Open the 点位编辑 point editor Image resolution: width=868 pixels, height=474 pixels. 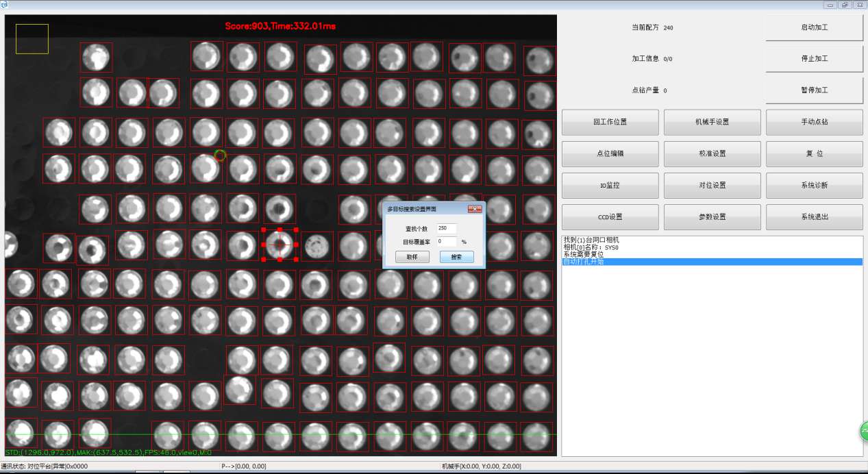(610, 153)
